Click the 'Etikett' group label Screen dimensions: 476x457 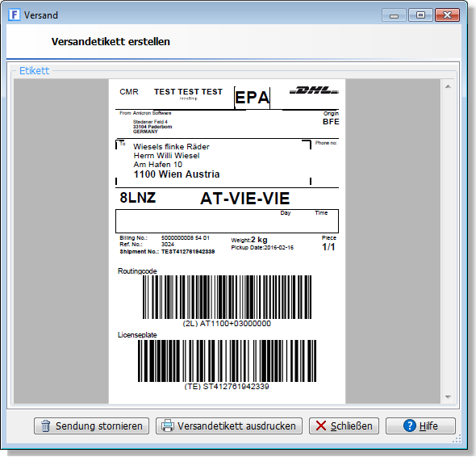point(34,70)
